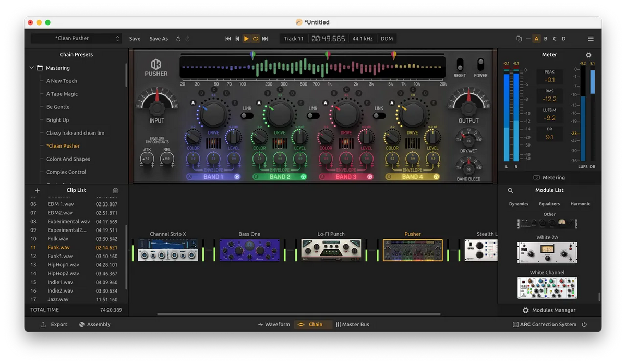Switch to the Waveform tab
The height and width of the screenshot is (364, 626).
[274, 324]
